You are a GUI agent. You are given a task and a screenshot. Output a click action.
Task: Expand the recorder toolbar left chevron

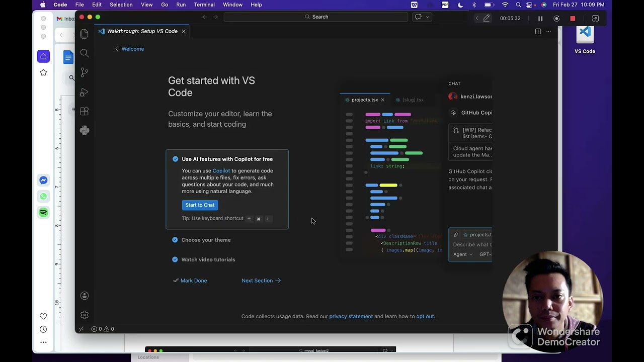click(x=477, y=18)
